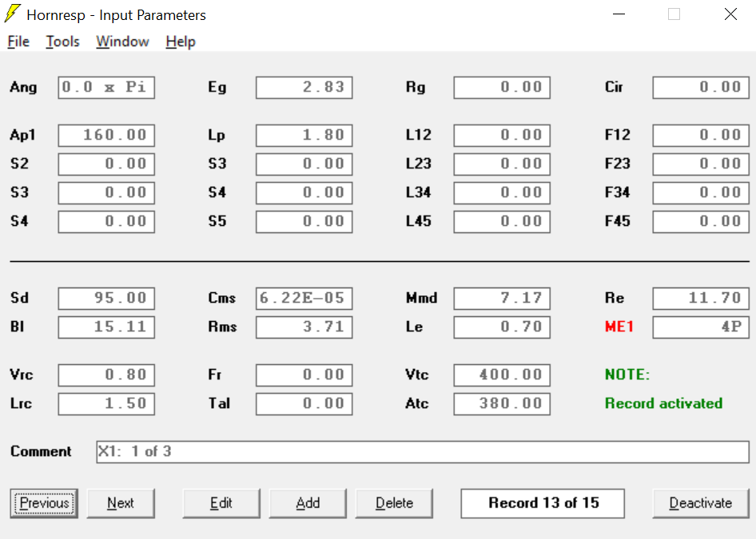Minimize the Hornresp window
This screenshot has height=539, width=756.
(x=619, y=14)
